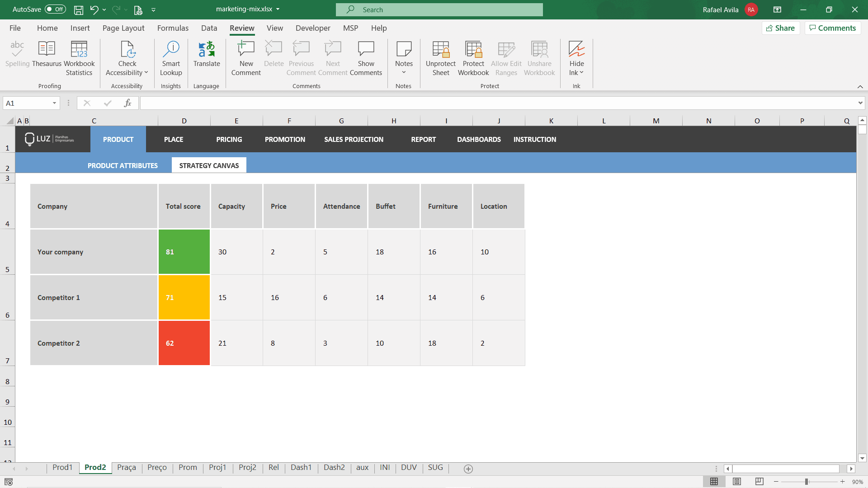Show Workbook Statistics
868x488 pixels.
tap(79, 58)
